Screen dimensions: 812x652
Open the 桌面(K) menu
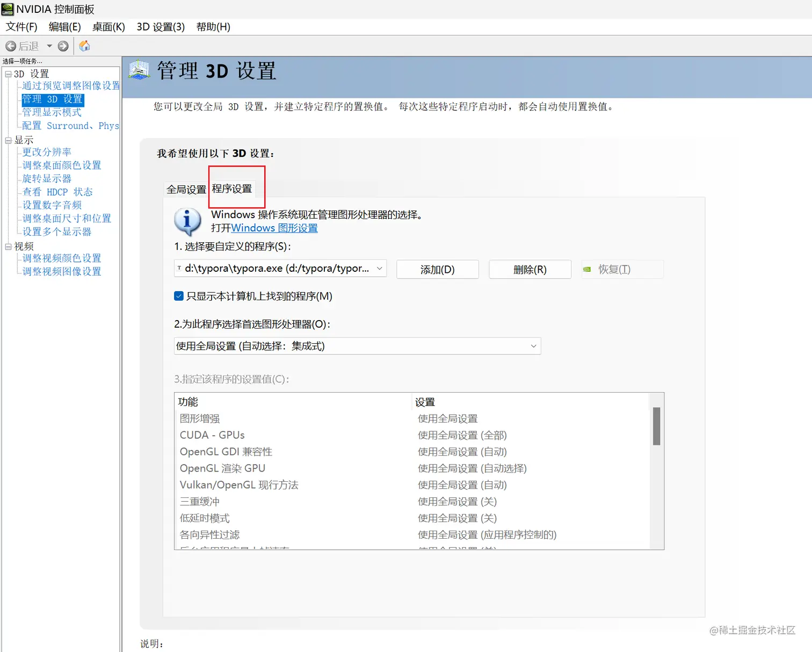pyautogui.click(x=108, y=27)
